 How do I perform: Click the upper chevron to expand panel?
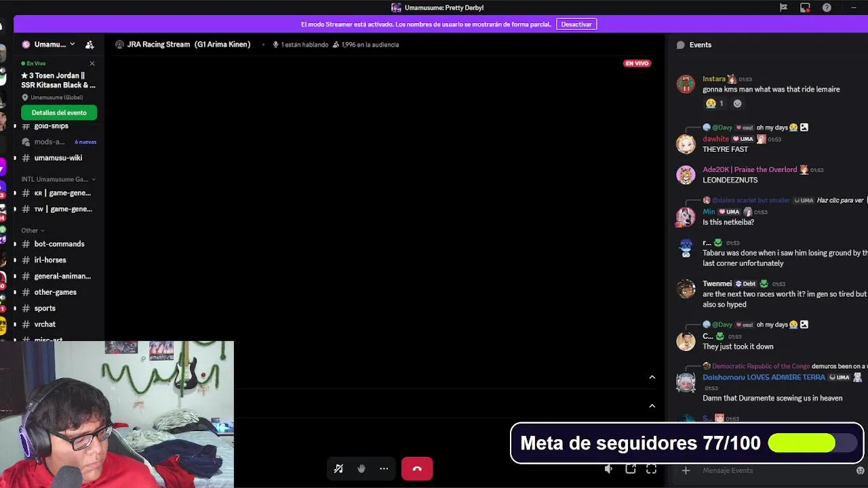pyautogui.click(x=652, y=378)
